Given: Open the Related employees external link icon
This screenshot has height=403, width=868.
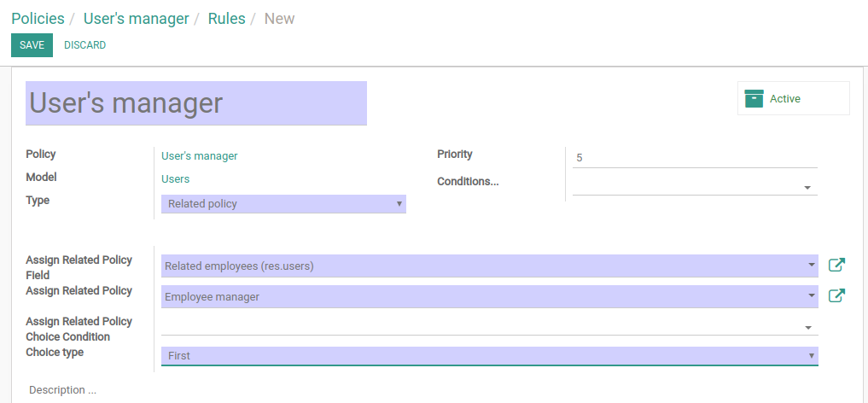Looking at the screenshot, I should [x=836, y=266].
